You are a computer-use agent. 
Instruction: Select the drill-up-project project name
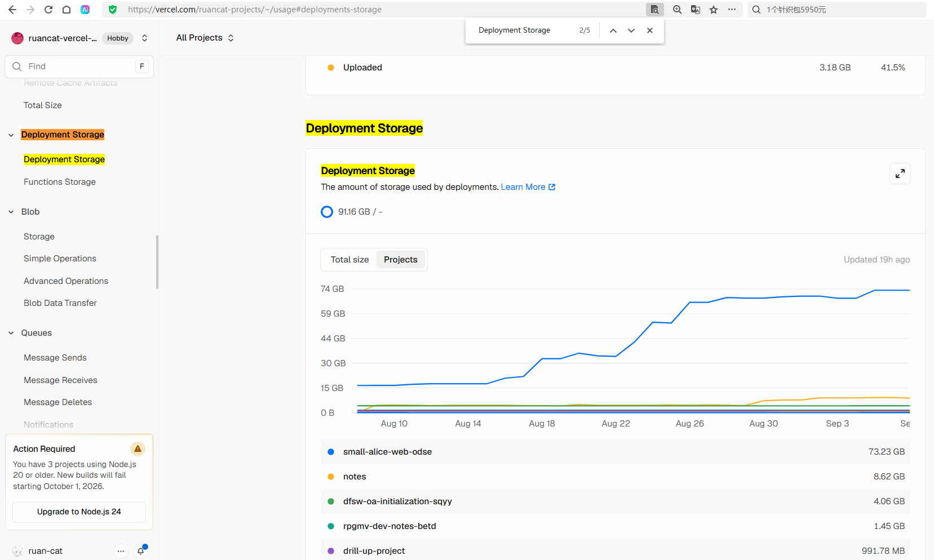(374, 551)
